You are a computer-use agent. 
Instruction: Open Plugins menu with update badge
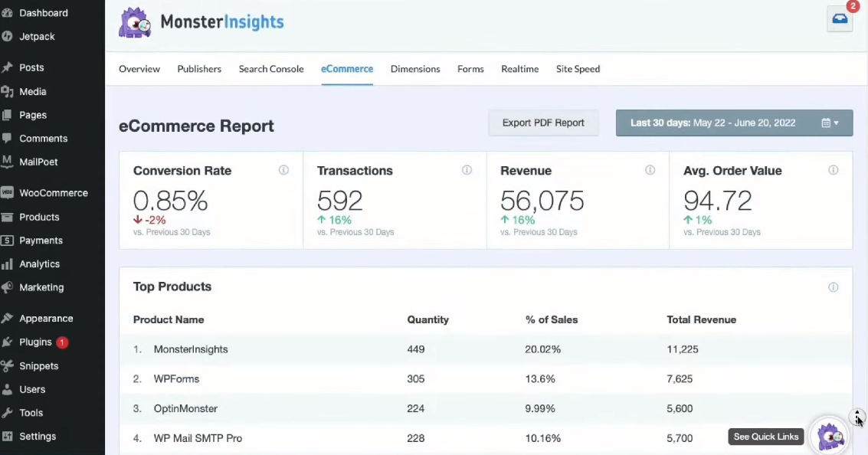[36, 342]
